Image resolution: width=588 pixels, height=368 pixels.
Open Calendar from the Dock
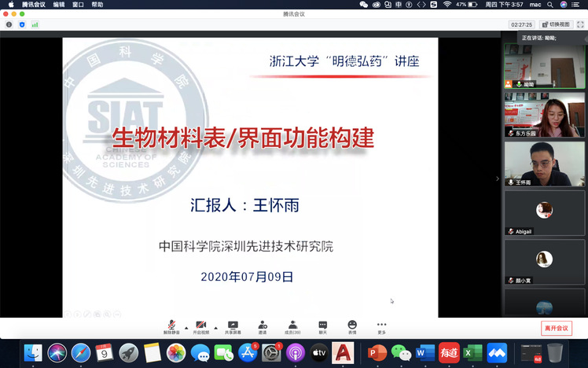point(105,352)
